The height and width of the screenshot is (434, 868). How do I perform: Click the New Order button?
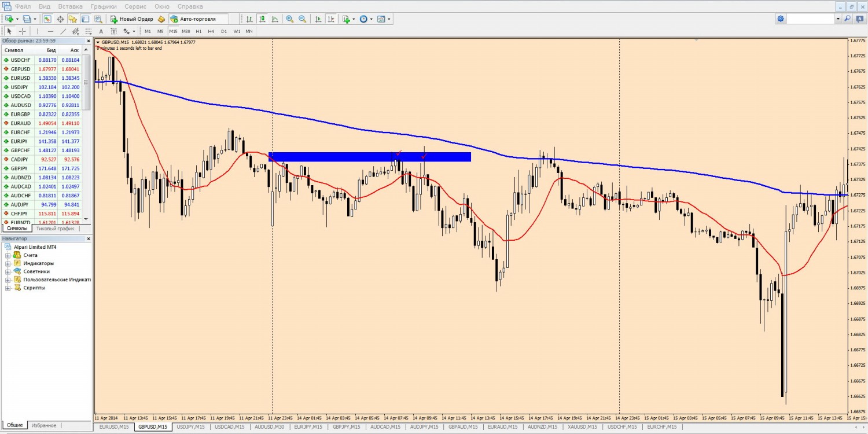(132, 19)
